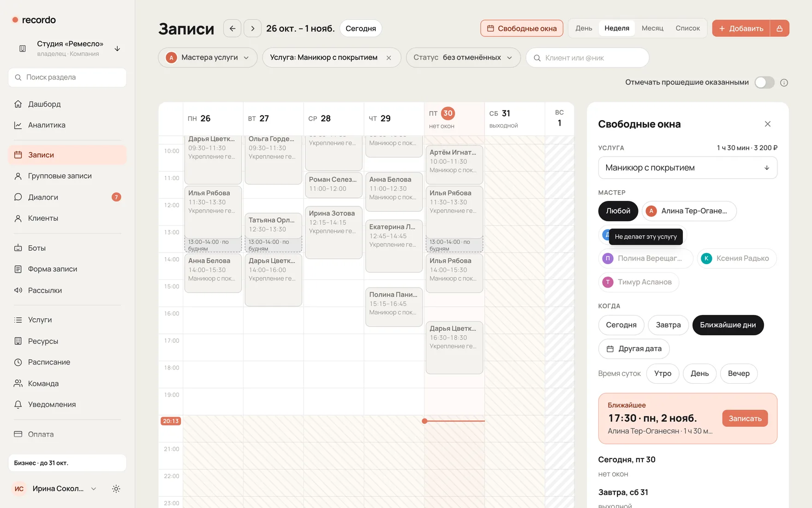812x508 pixels.
Task: Open the Маникюр с покрытием service selector
Action: click(x=687, y=168)
